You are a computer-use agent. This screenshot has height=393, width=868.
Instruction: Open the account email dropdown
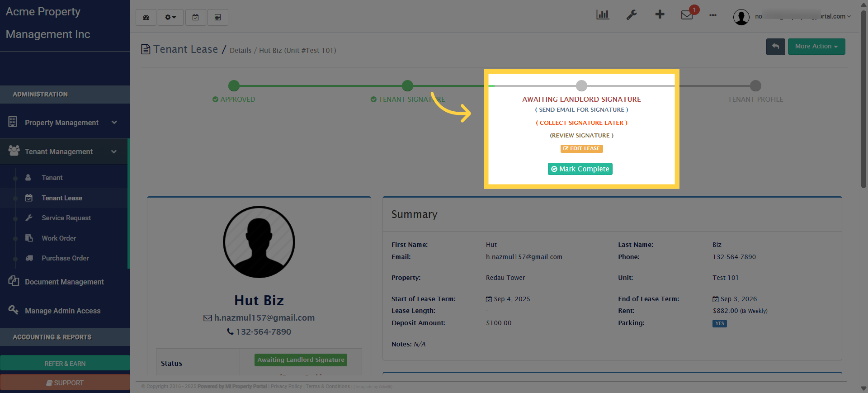(803, 16)
